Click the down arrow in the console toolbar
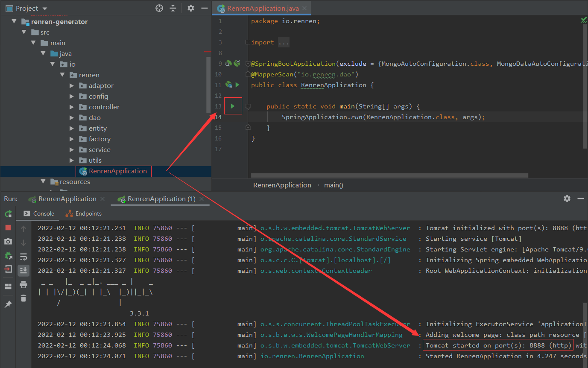The width and height of the screenshot is (588, 368). (23, 242)
